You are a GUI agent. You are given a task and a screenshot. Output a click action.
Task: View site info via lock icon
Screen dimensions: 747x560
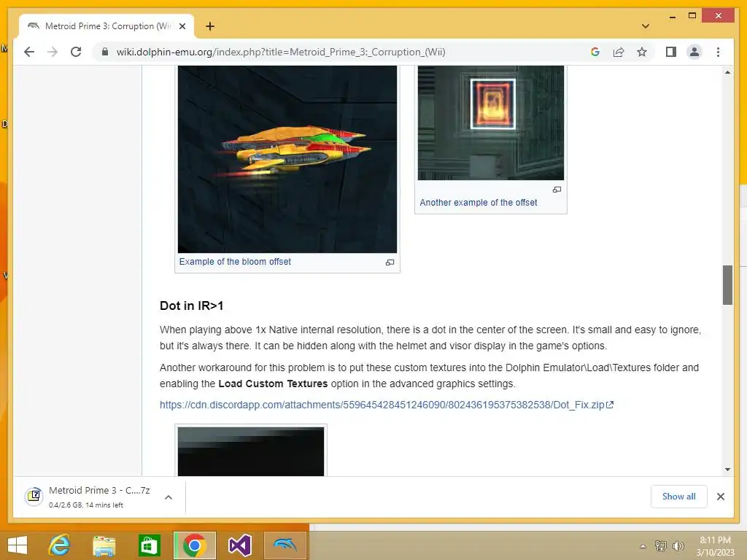coord(105,52)
